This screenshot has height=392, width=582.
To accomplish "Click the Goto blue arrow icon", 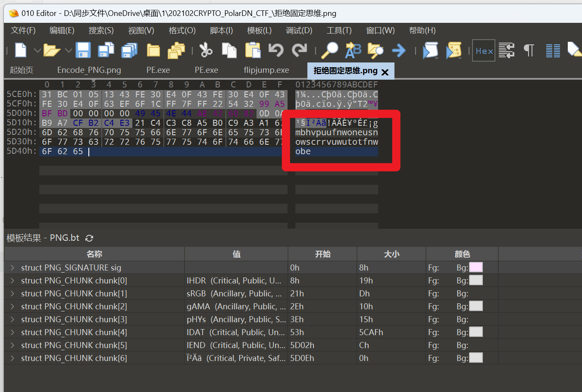I will pos(399,50).
